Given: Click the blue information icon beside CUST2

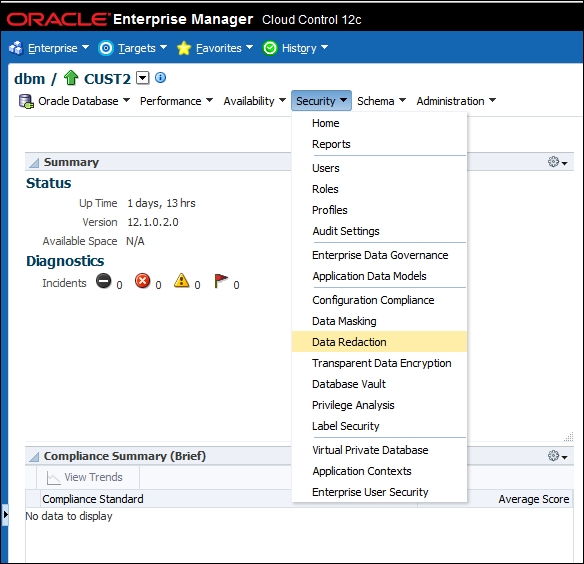Looking at the screenshot, I should [161, 77].
